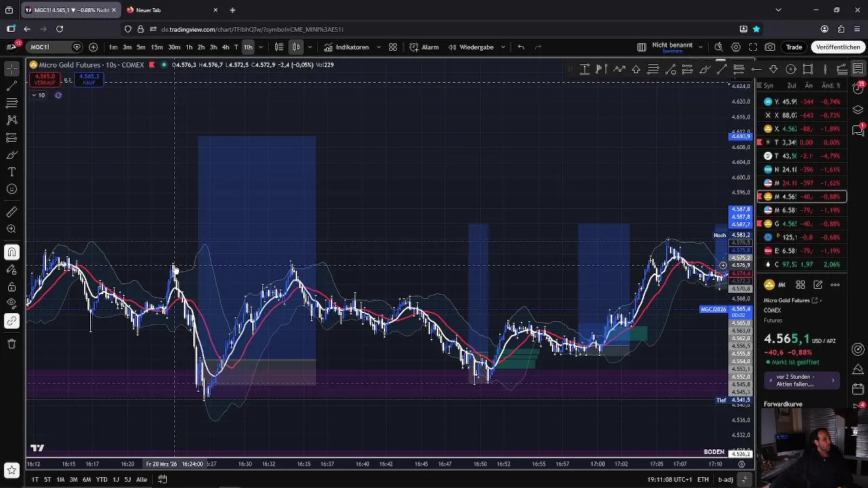Select watchlist row with value 125,1
The image size is (868, 488).
802,237
